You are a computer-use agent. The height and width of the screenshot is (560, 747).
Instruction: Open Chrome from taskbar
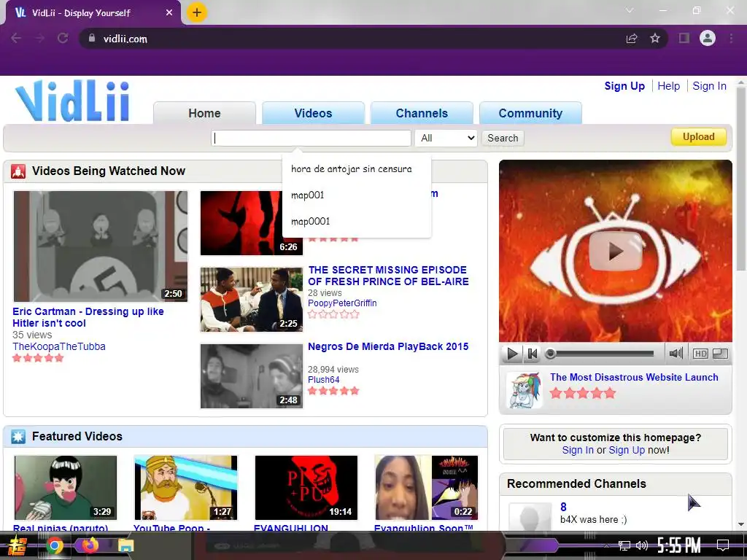[x=54, y=545]
